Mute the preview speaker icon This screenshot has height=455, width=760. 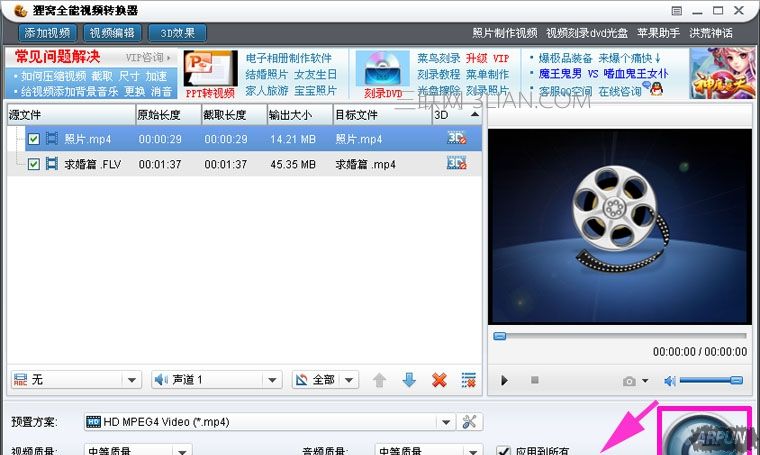click(x=670, y=381)
